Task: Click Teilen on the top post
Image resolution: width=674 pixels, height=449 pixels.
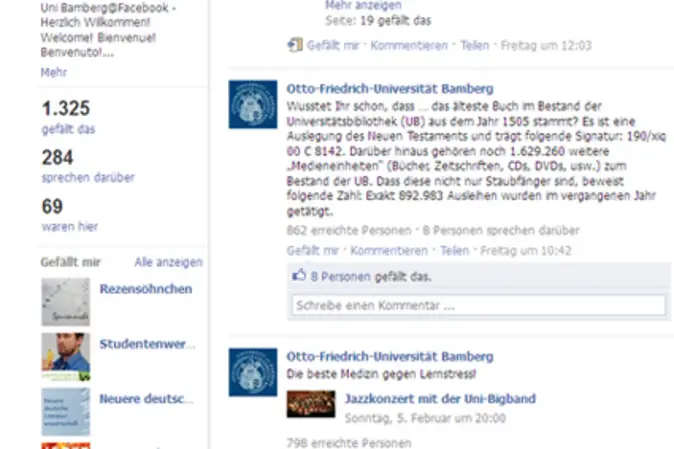Action: coord(475,45)
